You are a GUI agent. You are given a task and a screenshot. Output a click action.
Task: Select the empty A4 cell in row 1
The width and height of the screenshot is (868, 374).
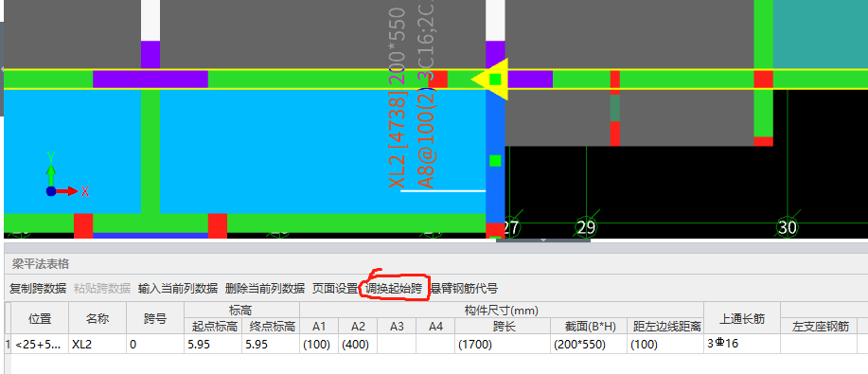tap(435, 344)
